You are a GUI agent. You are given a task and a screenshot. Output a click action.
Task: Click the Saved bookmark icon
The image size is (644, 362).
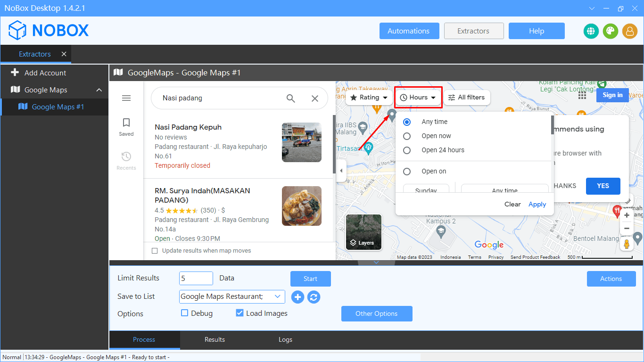126,123
